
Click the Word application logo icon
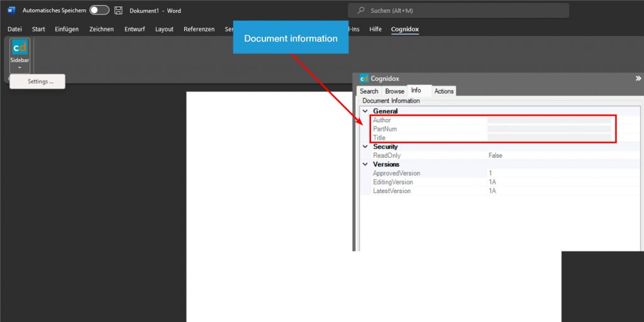tap(11, 11)
